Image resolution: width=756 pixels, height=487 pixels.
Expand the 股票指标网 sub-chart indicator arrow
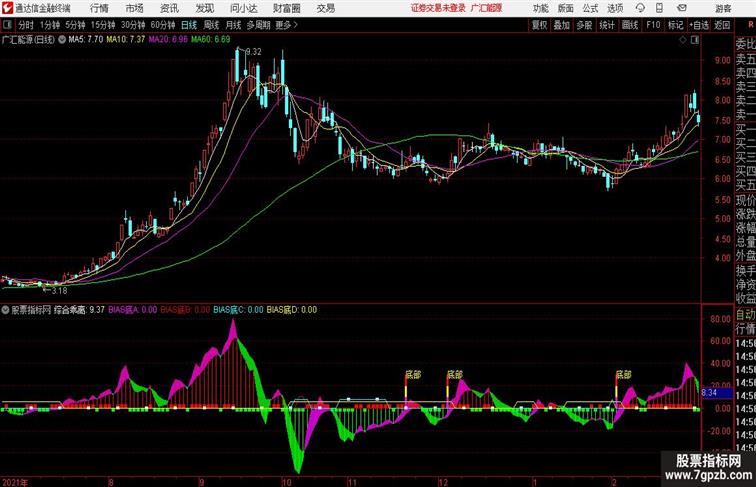[5, 310]
